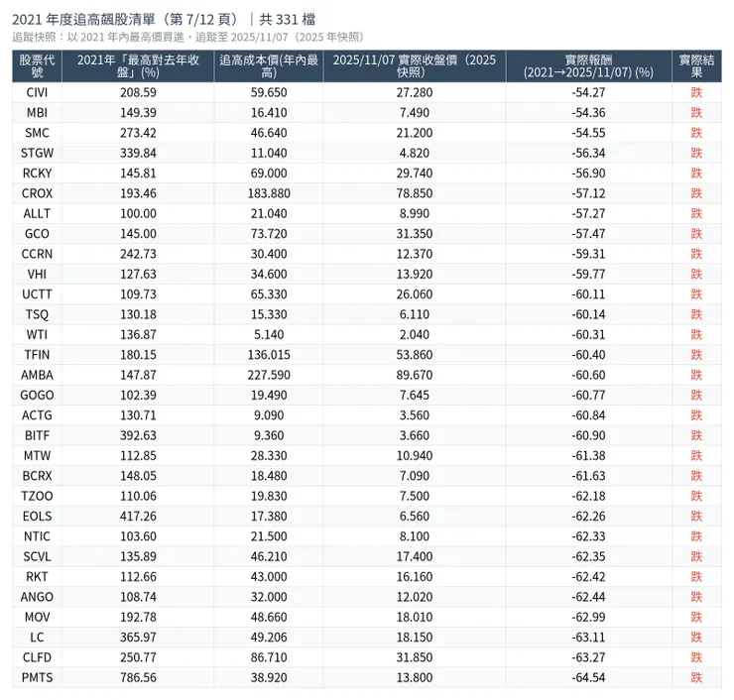This screenshot has height=700, width=734.
Task: Click the return -60.90 for BITF
Action: pyautogui.click(x=588, y=435)
